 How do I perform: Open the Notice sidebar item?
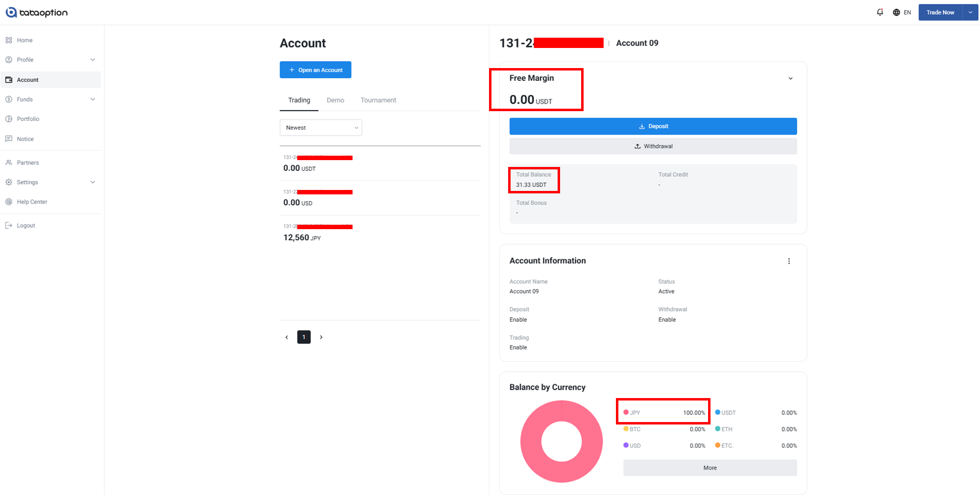coord(25,139)
